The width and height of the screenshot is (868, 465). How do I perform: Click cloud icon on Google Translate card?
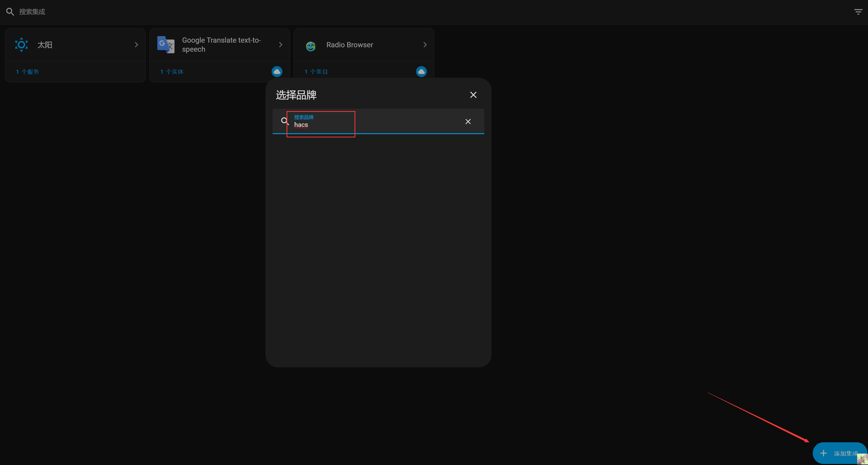click(x=277, y=72)
